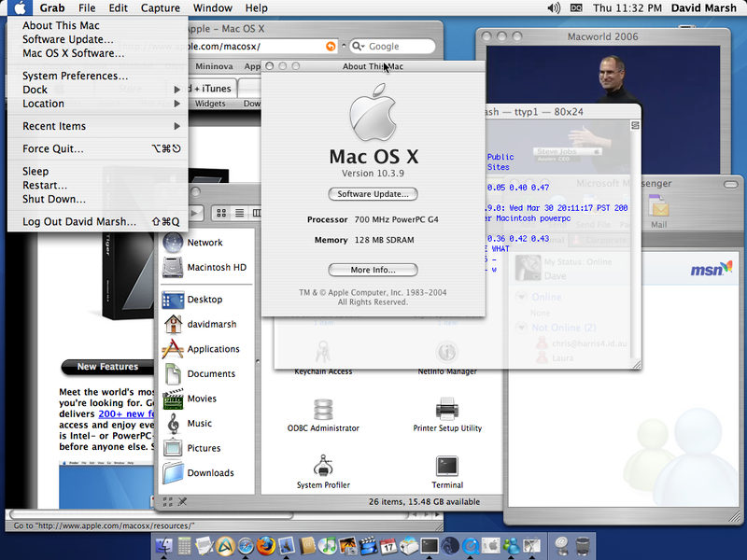Expand Recent Items submenu
The height and width of the screenshot is (560, 747).
click(x=98, y=126)
